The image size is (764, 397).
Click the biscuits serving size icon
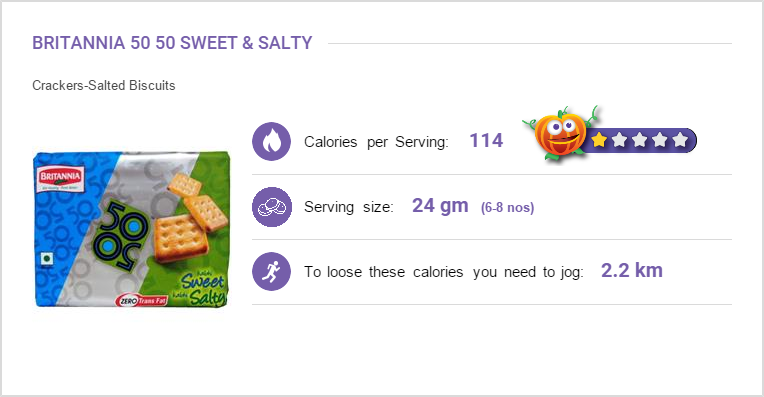272,207
